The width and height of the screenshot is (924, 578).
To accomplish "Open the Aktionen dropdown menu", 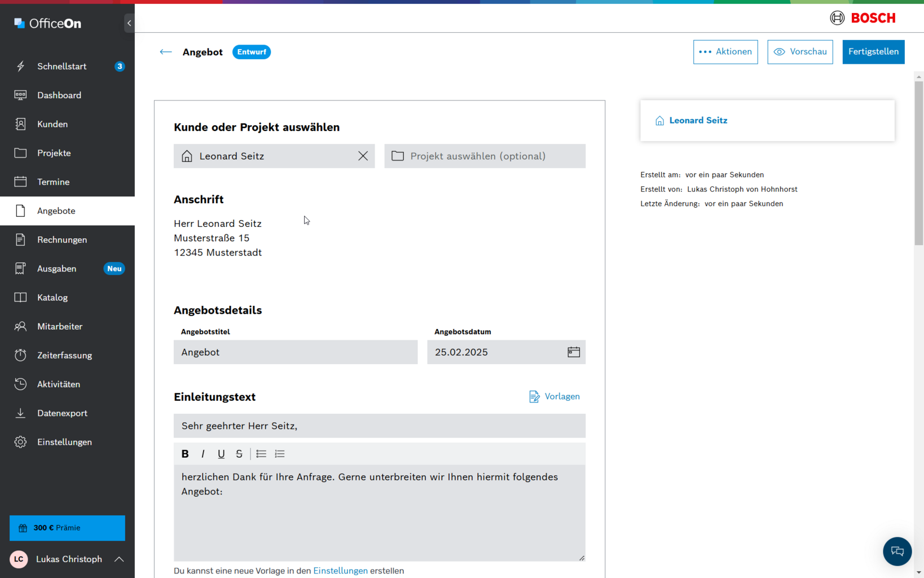I will tap(725, 52).
